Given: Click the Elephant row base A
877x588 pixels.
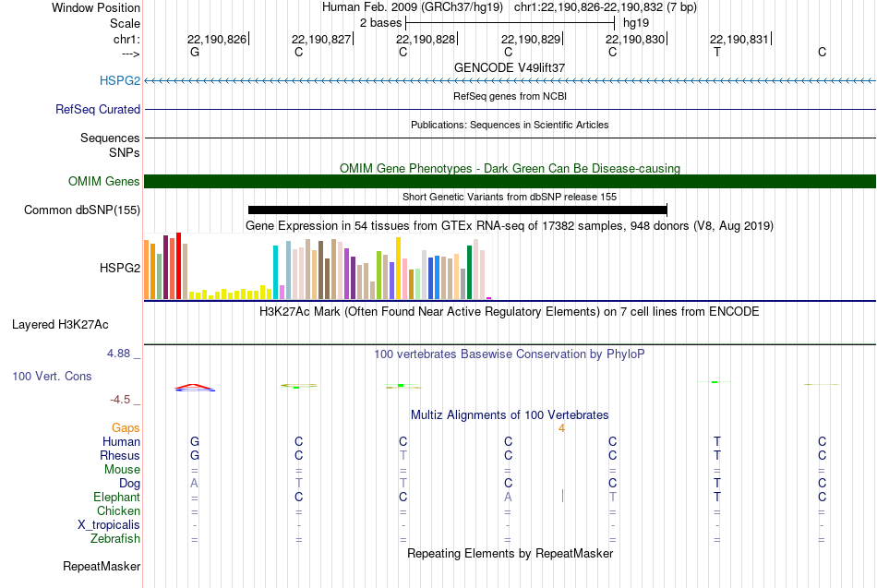Looking at the screenshot, I should (x=508, y=498).
